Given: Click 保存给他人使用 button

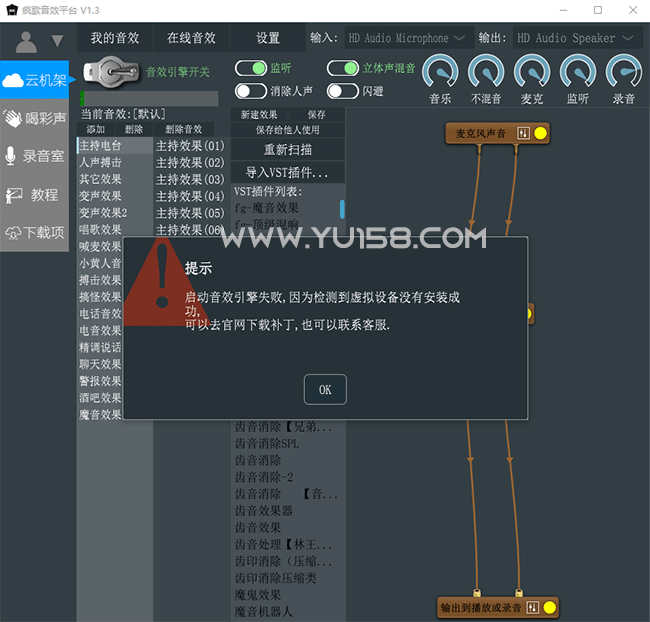Looking at the screenshot, I should (288, 130).
